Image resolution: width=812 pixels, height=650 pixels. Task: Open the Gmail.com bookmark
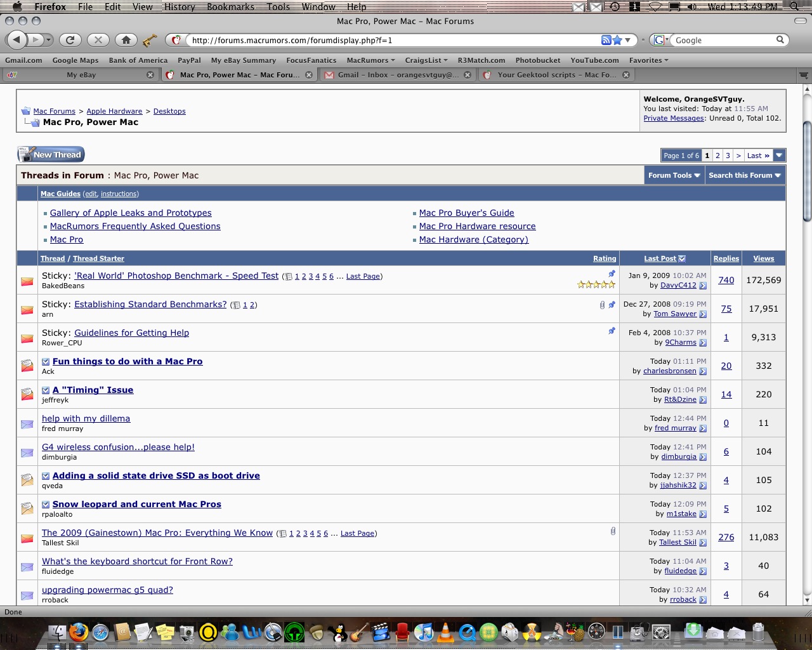[x=23, y=60]
